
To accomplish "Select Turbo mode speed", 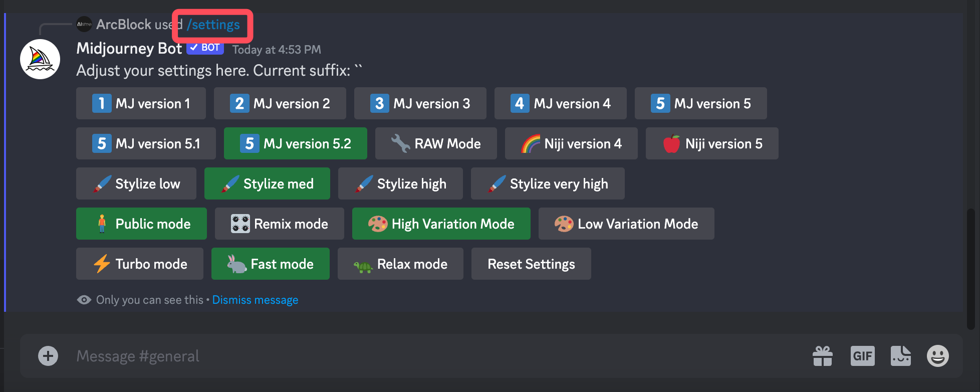I will point(139,264).
